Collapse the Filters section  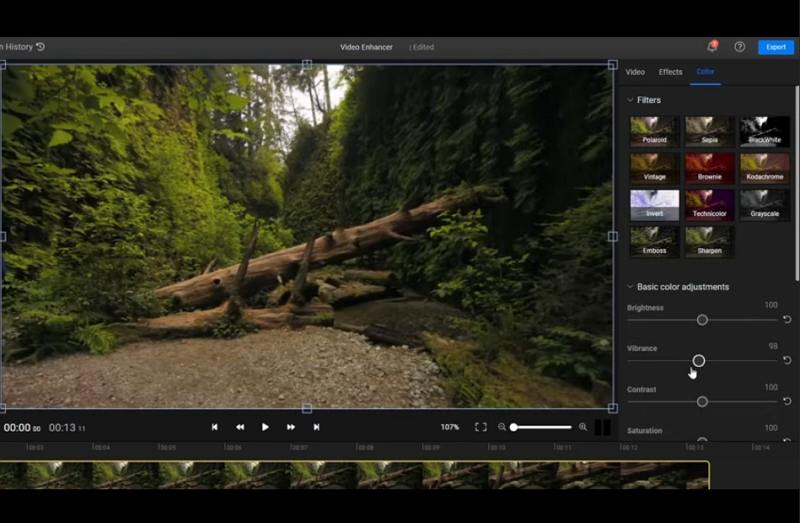[x=630, y=100]
